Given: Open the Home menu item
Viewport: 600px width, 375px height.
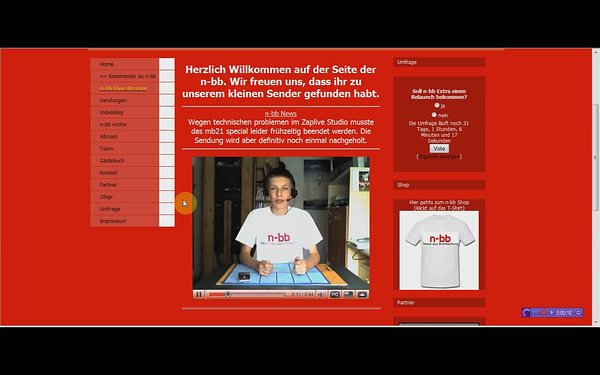Looking at the screenshot, I should point(125,64).
